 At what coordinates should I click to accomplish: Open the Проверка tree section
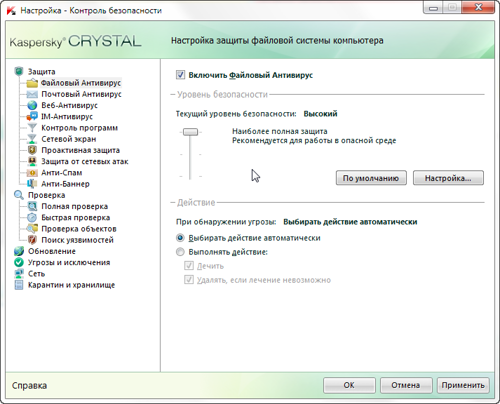click(46, 195)
